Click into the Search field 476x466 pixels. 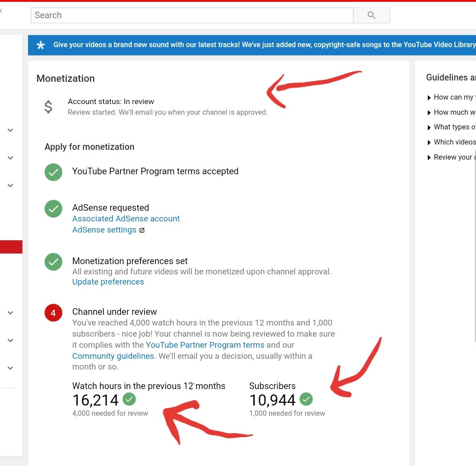point(192,15)
